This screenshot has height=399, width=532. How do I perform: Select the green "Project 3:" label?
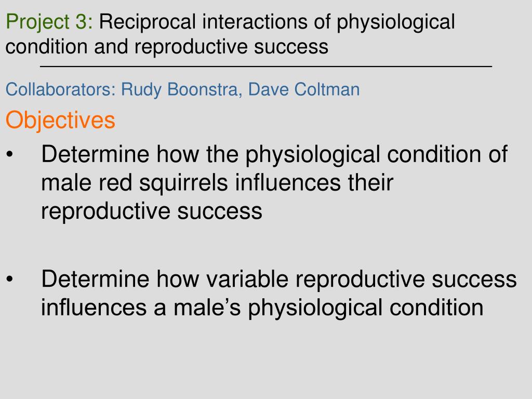coord(49,22)
